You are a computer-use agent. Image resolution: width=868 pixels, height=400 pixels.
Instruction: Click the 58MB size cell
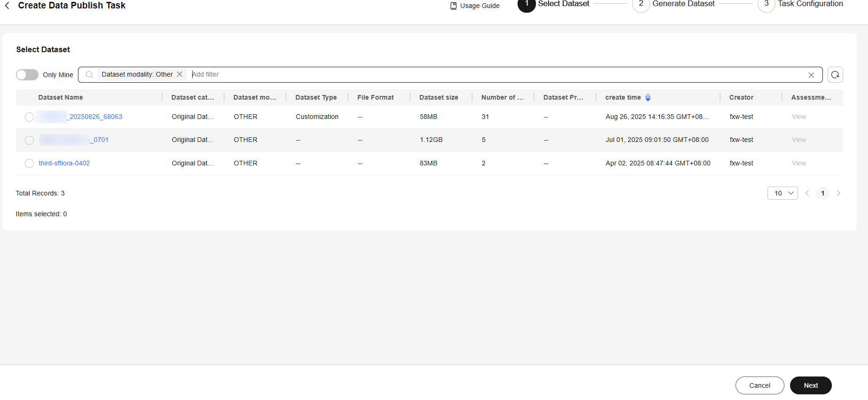pos(428,117)
